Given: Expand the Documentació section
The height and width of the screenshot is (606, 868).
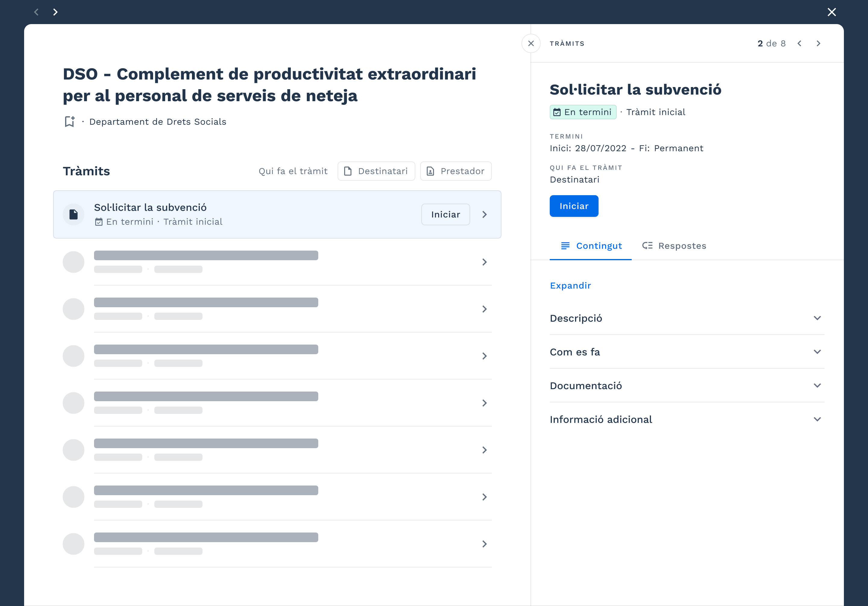Looking at the screenshot, I should coord(687,385).
